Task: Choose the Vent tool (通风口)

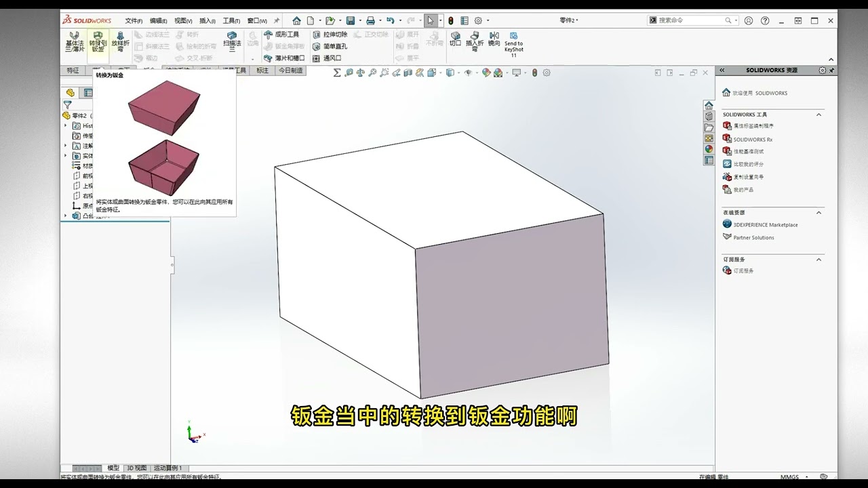Action: 327,58
